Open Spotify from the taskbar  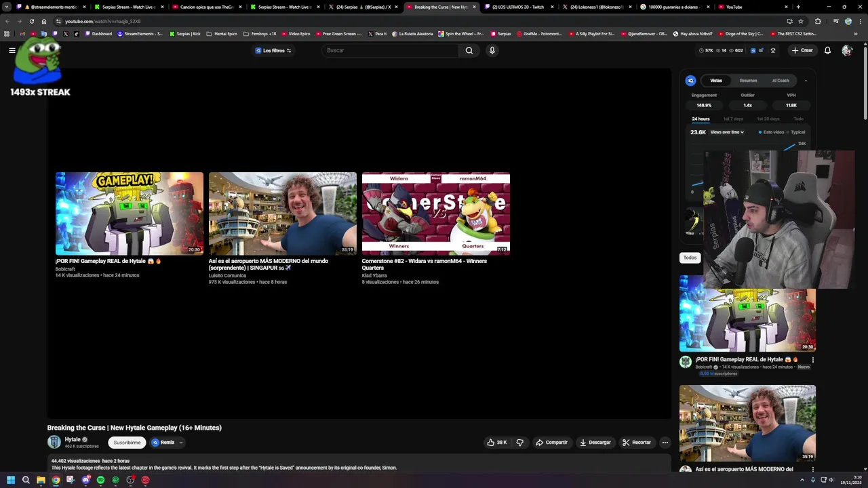click(x=100, y=480)
